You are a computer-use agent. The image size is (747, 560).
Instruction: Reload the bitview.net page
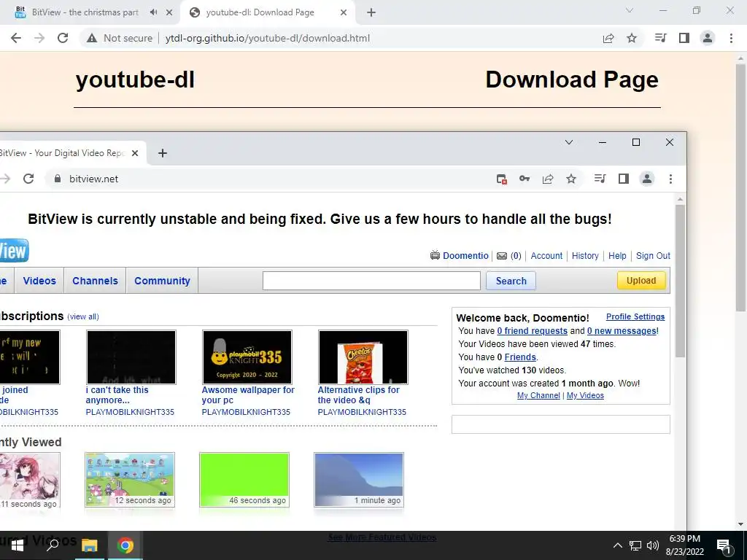point(28,179)
